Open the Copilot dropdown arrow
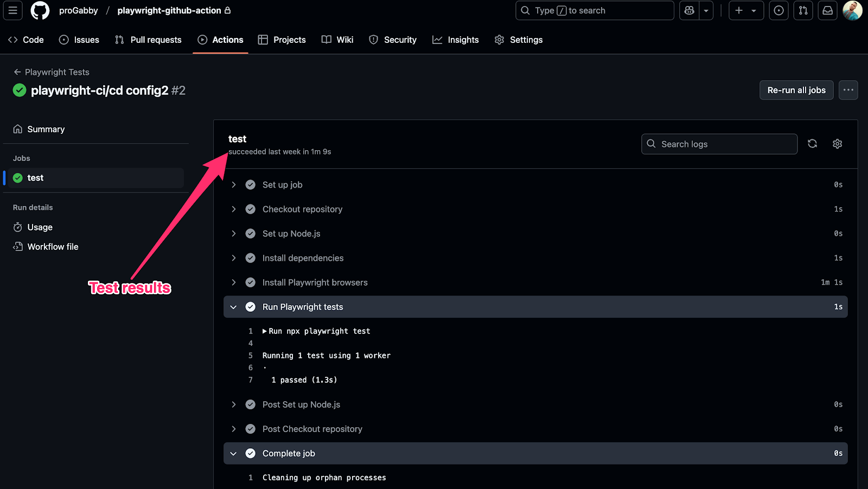This screenshot has width=868, height=489. [706, 10]
